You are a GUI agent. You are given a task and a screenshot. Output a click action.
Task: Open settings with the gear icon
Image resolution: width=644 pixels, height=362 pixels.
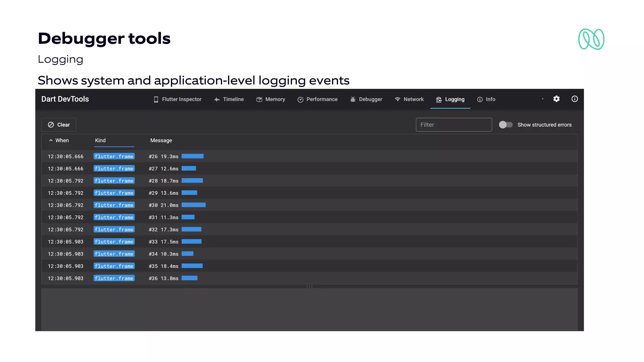point(556,99)
